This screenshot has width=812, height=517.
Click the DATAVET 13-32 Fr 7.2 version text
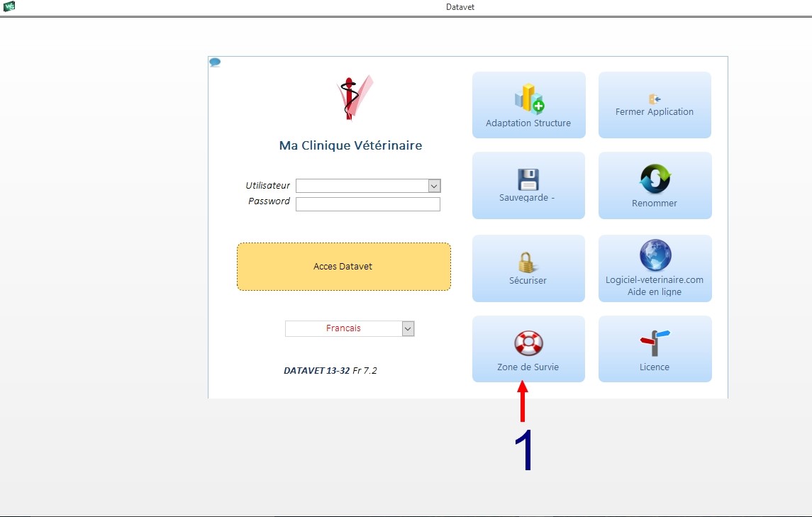pyautogui.click(x=330, y=370)
